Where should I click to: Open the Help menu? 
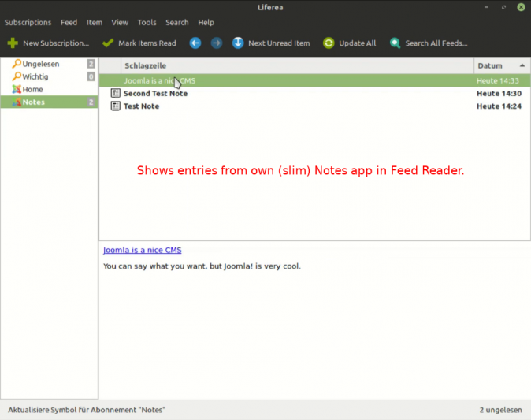(x=206, y=22)
